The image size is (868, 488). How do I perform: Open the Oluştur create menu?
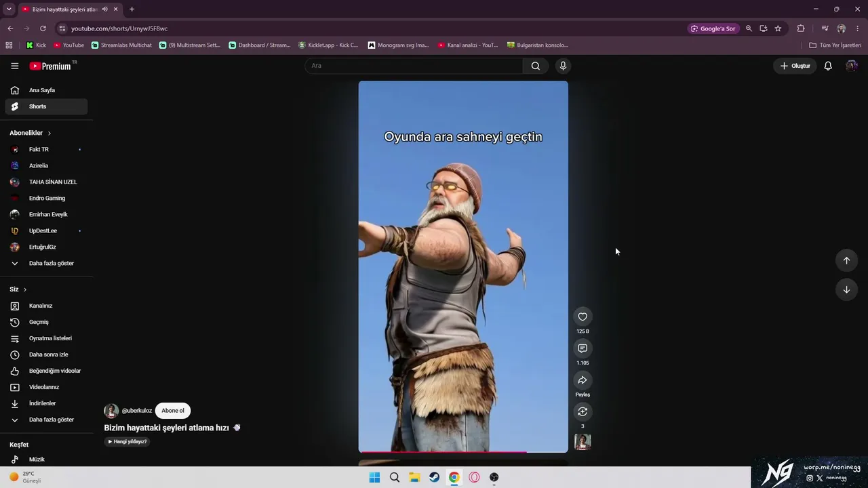tap(795, 66)
